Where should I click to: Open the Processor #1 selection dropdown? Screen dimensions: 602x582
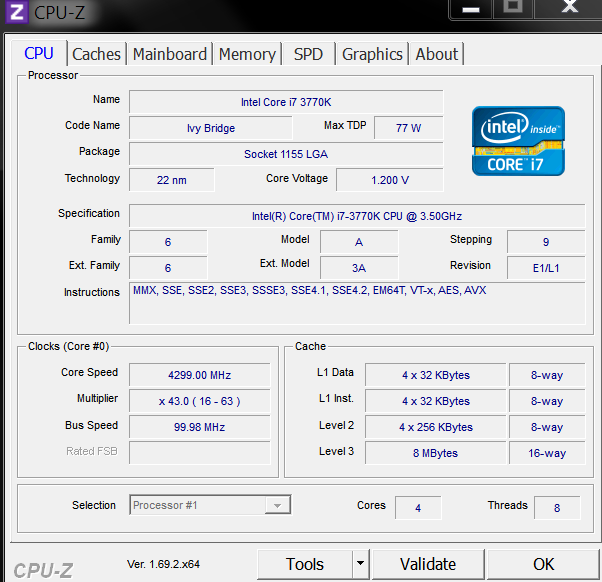click(210, 505)
